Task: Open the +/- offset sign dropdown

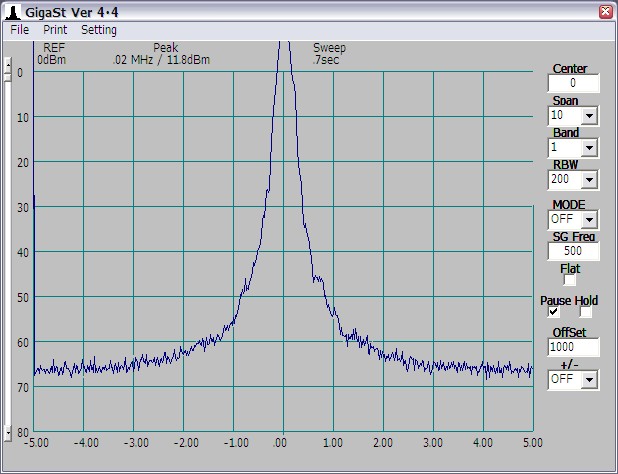Action: [x=589, y=380]
